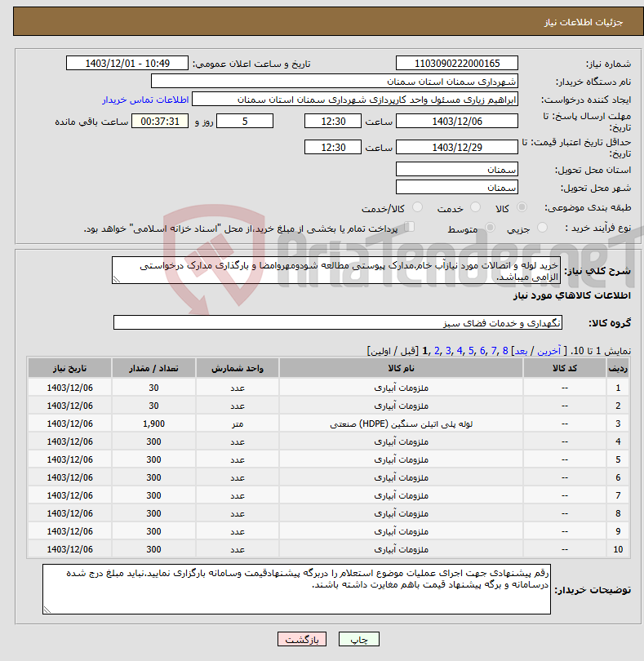Select the متوسط purchase type radio
Screen dimensions: 644x661
(490, 227)
